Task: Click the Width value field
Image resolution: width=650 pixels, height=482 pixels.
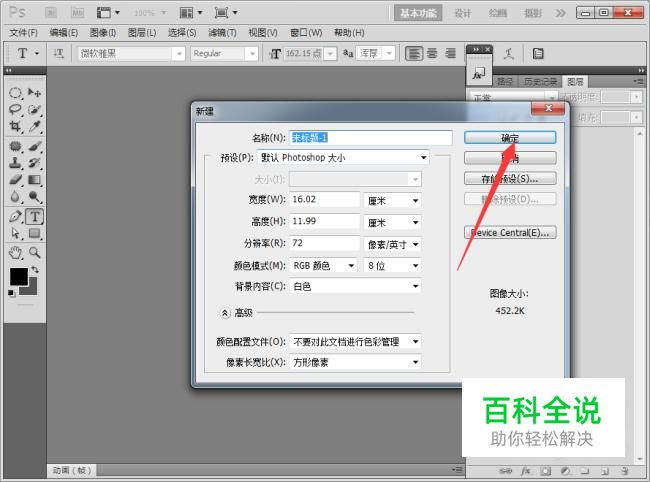Action: [324, 199]
